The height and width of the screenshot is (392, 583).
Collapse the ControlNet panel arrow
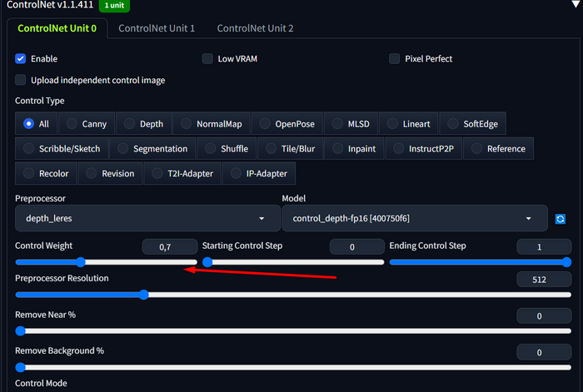pos(572,4)
